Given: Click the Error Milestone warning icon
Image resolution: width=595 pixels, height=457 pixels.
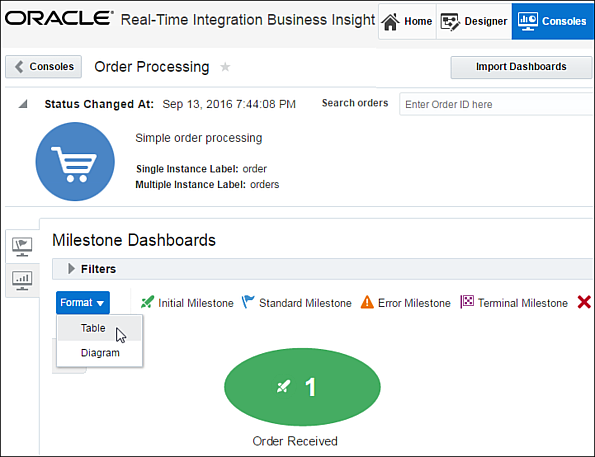Looking at the screenshot, I should point(367,302).
